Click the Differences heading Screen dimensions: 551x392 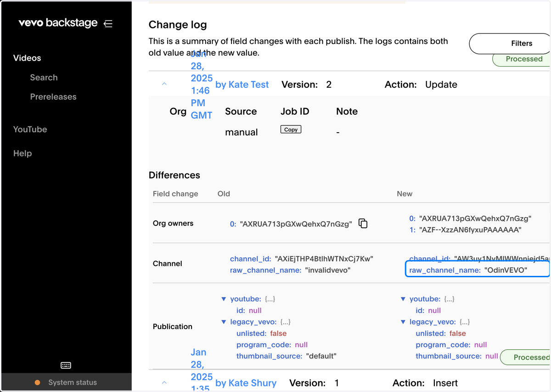(174, 175)
